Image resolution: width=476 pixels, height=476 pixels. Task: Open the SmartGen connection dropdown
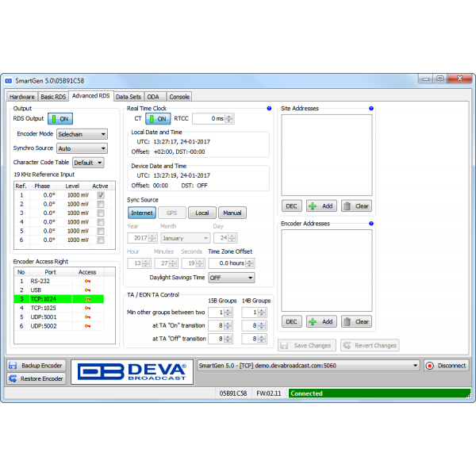point(309,366)
